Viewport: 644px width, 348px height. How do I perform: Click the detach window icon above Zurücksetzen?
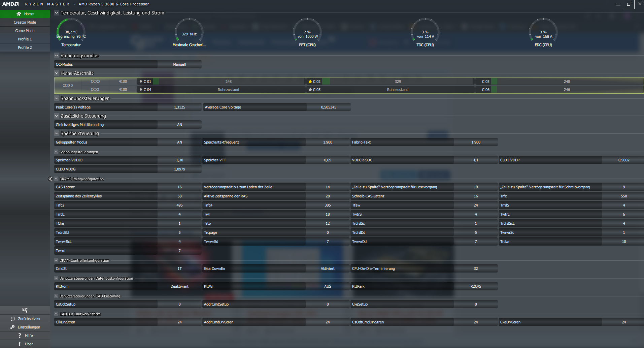point(25,310)
